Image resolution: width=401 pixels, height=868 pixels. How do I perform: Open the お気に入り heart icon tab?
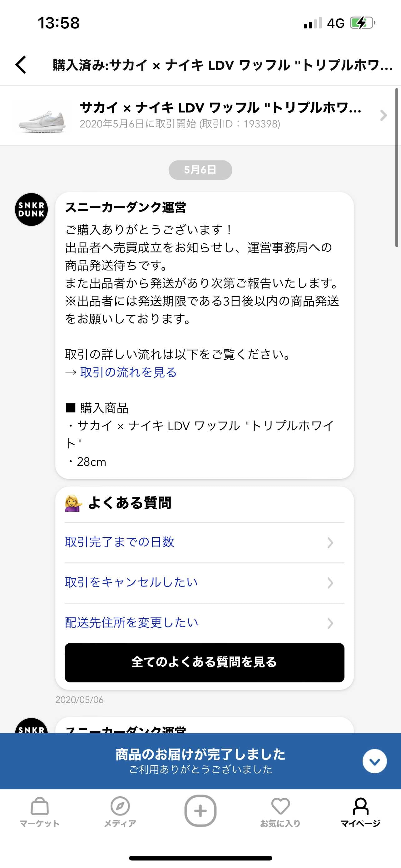(280, 812)
